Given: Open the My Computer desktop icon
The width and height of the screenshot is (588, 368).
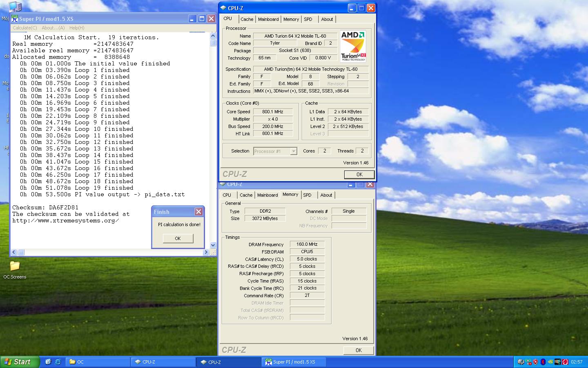Looking at the screenshot, I should tap(15, 6).
